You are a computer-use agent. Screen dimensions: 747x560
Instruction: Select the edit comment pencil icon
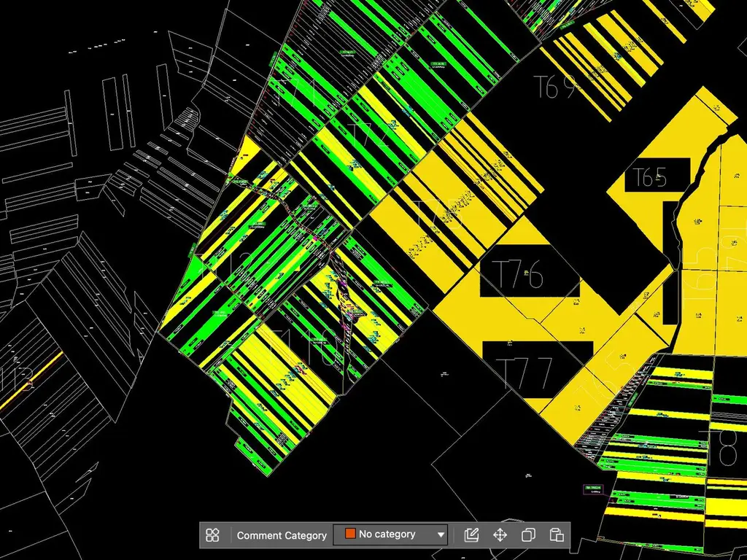click(471, 534)
